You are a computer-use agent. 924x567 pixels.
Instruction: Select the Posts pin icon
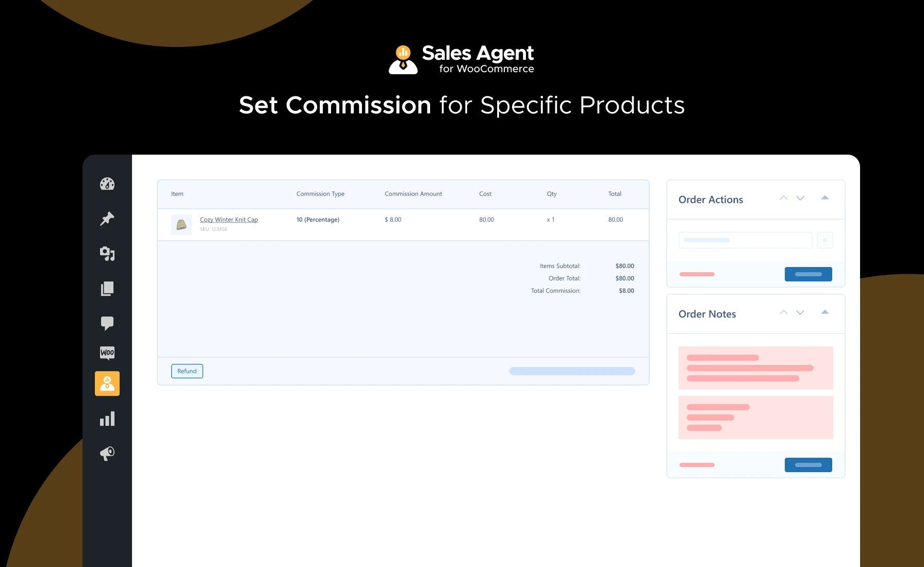[107, 219]
